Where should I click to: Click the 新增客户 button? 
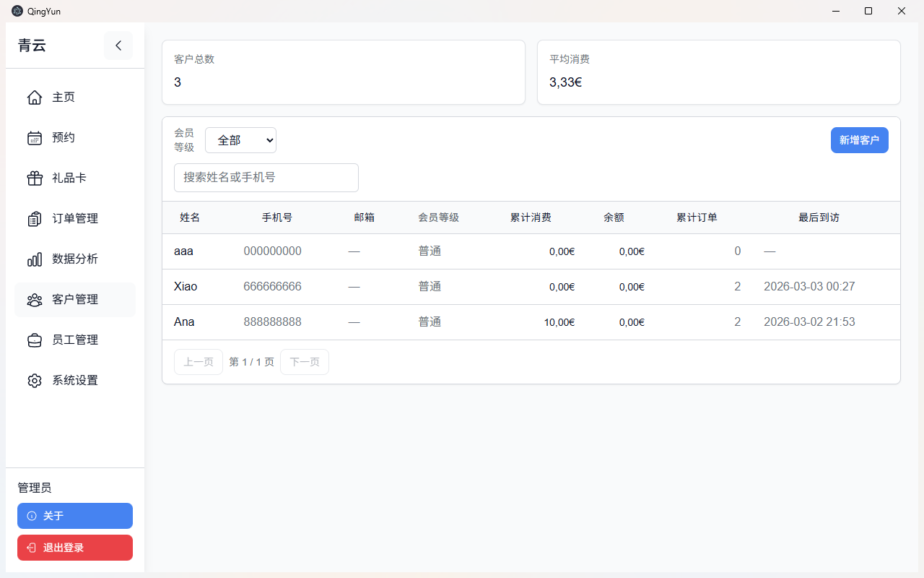(859, 140)
